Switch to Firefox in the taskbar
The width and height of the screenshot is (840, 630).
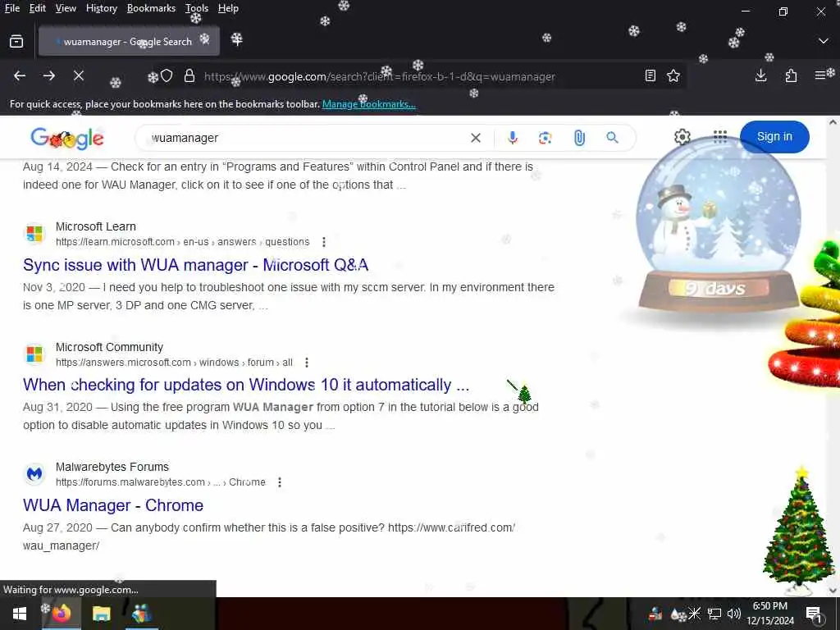(62, 614)
